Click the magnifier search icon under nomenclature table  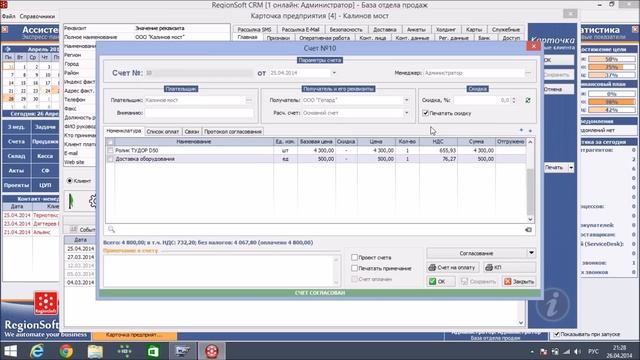pos(111,229)
